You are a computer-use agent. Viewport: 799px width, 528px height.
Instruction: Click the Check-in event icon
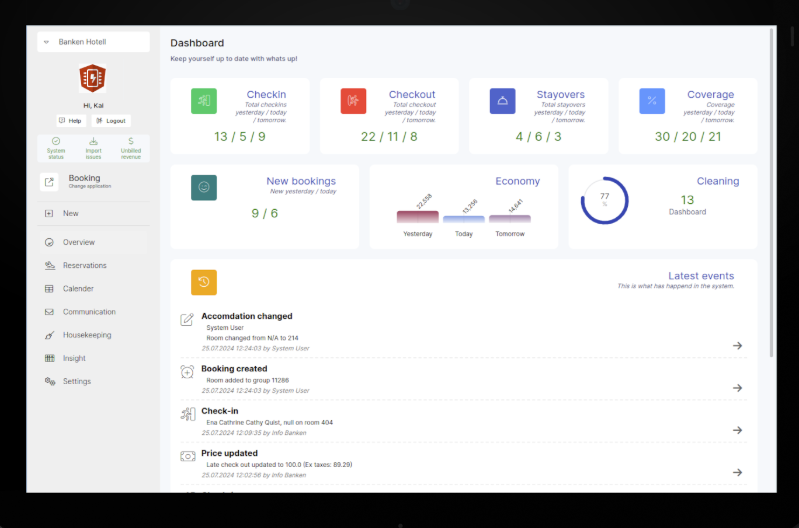(188, 414)
